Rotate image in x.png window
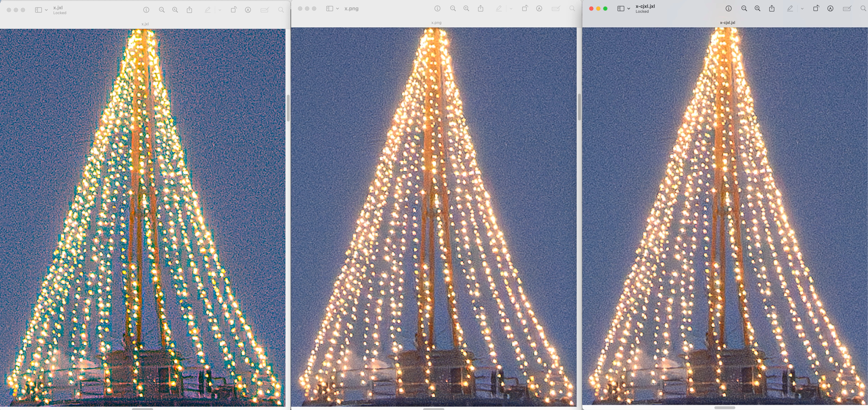This screenshot has width=868, height=410. pos(525,9)
